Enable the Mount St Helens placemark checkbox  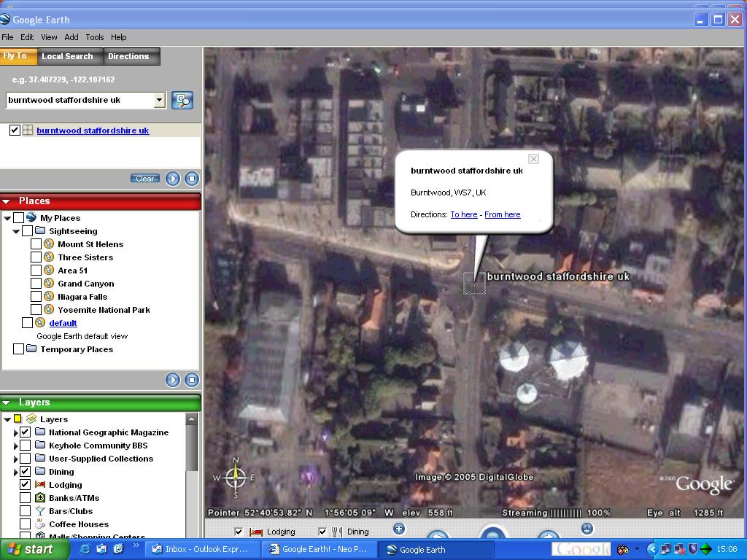pyautogui.click(x=36, y=244)
